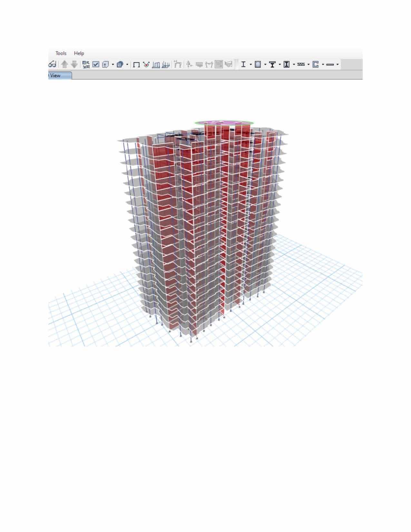Select composite column boxed I icon
Image resolution: width=411 pixels, height=532 pixels.
click(x=287, y=64)
